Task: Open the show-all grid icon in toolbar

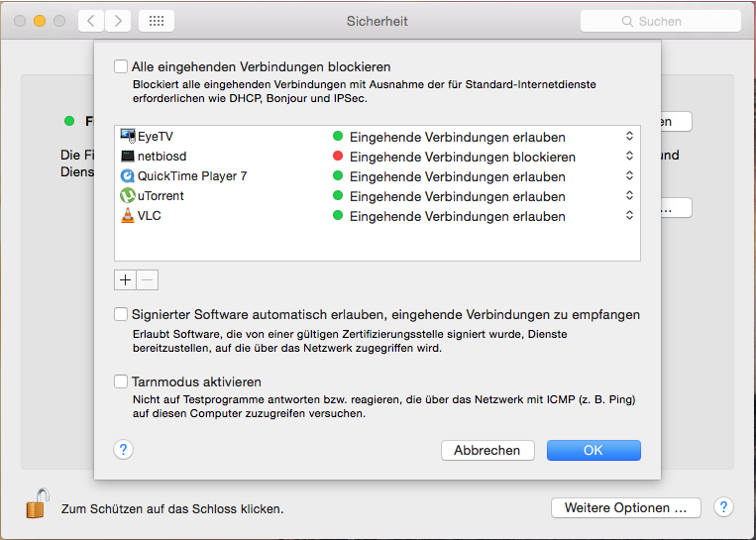Action: coord(157,21)
